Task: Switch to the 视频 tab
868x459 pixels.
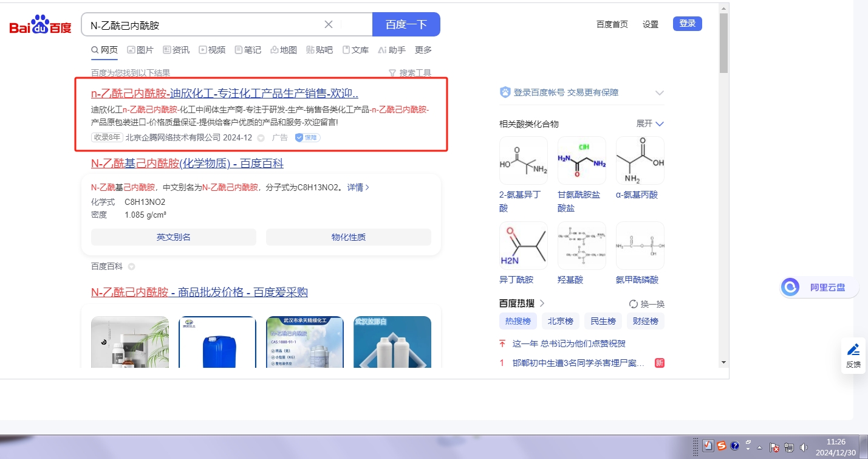Action: 212,50
